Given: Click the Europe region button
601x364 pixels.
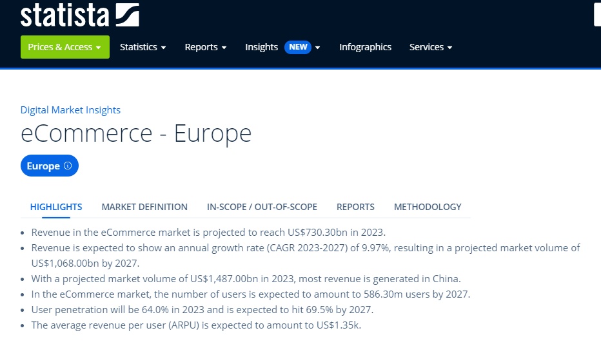Looking at the screenshot, I should coord(50,166).
